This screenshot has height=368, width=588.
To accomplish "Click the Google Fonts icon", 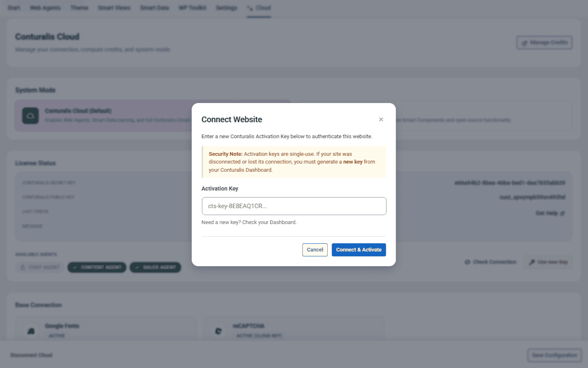I will (31, 331).
